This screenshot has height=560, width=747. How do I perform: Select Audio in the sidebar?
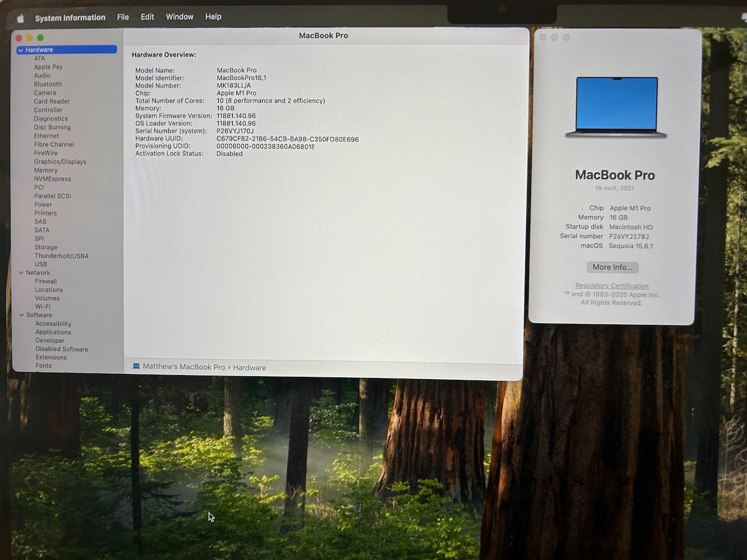click(42, 75)
